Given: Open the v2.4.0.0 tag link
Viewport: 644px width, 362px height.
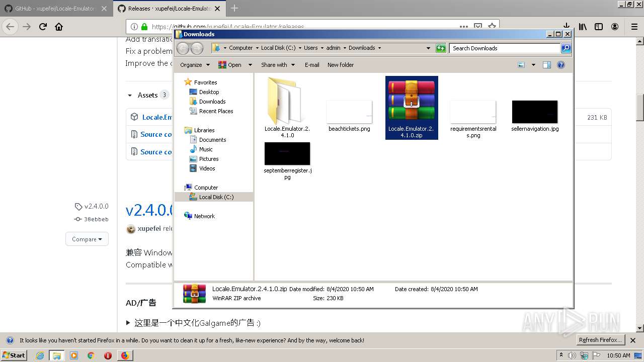Looking at the screenshot, I should [92, 206].
